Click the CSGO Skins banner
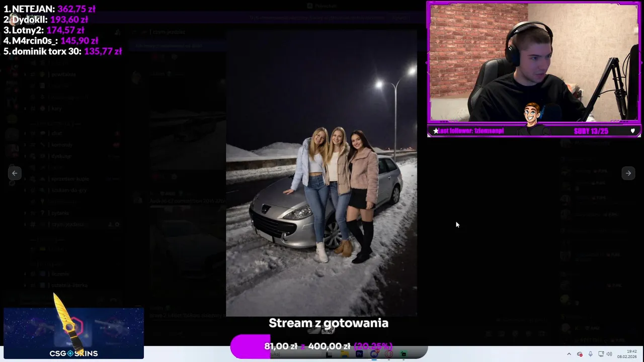The width and height of the screenshot is (644, 362). pos(73,333)
